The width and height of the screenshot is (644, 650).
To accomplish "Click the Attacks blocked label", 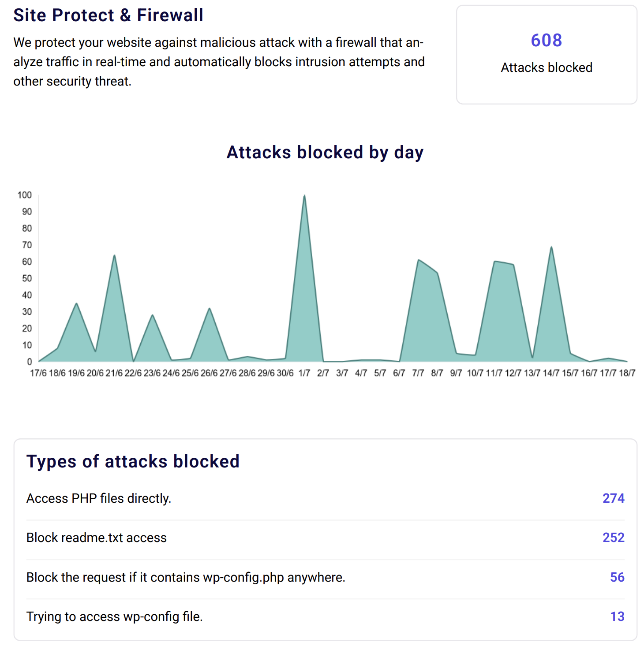I will (x=546, y=67).
